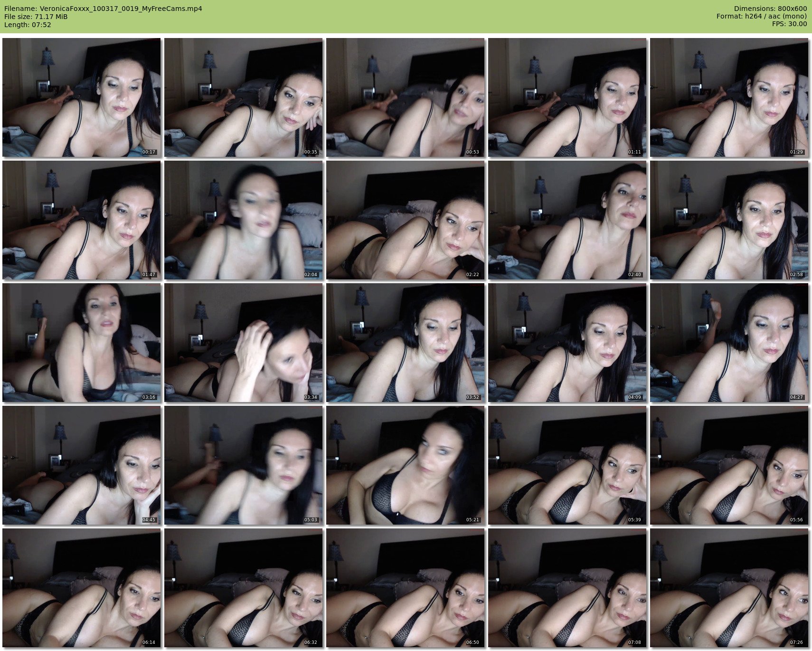Viewport: 812px width, 651px height.
Task: Select the 05:56 video thumbnail
Action: click(x=729, y=465)
